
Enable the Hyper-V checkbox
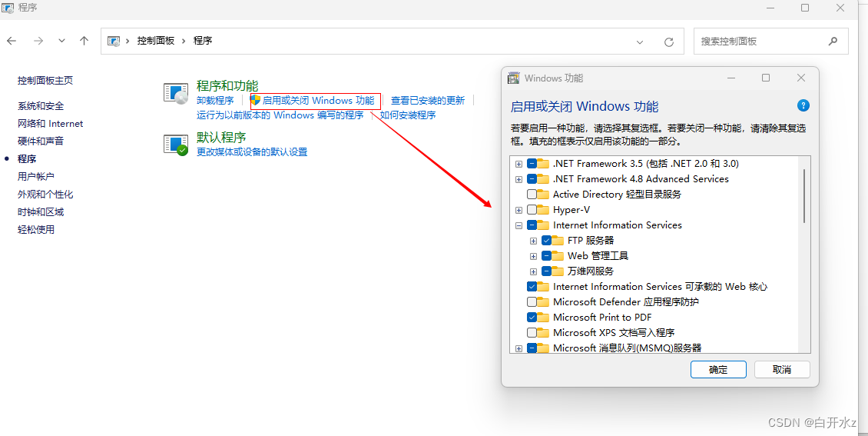[532, 210]
